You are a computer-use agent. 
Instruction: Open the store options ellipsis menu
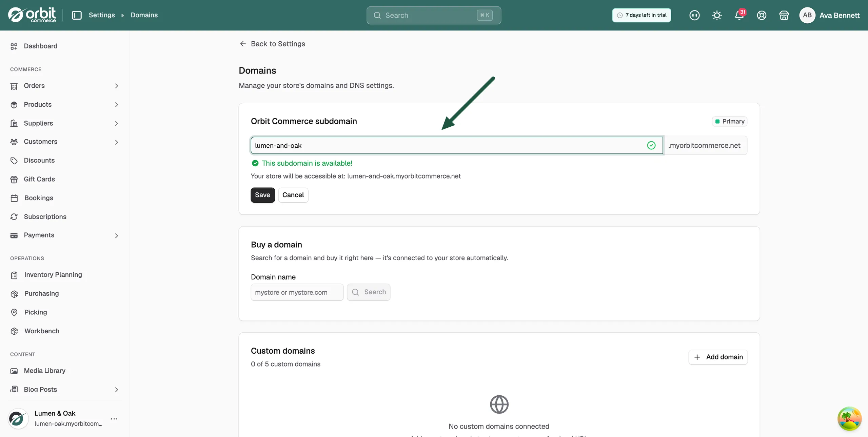[114, 419]
